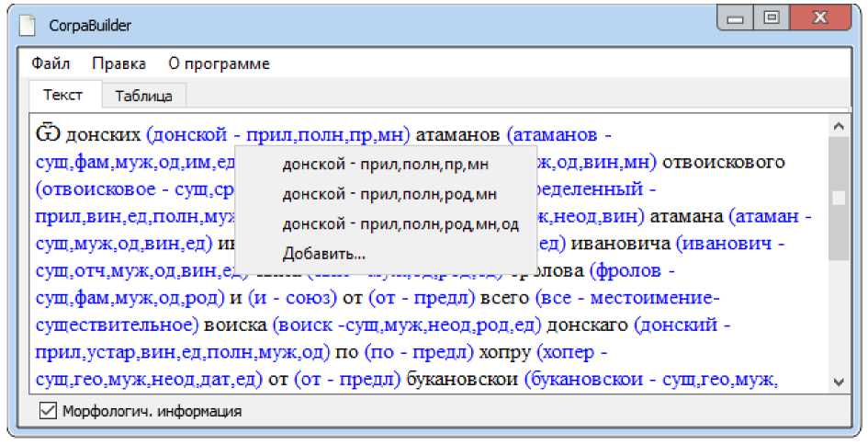Viewport: 868px width, 445px height.
Task: Click Добавить... in the context menu
Action: click(x=324, y=253)
